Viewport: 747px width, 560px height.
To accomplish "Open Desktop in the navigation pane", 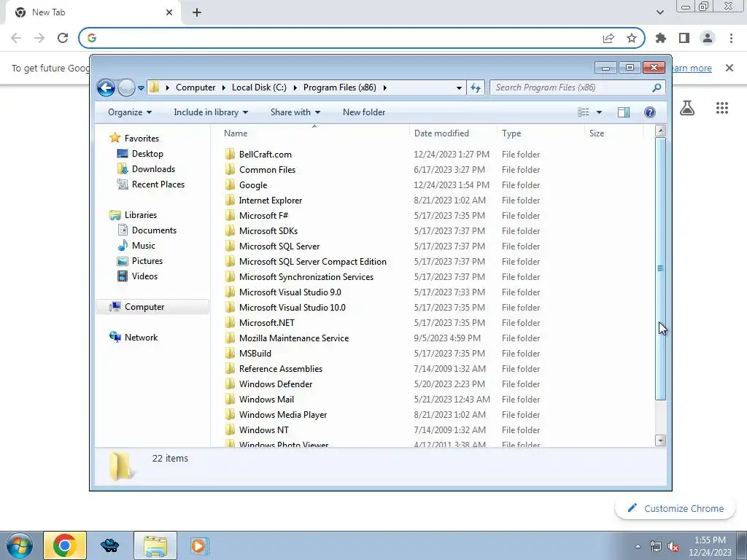I will point(147,154).
